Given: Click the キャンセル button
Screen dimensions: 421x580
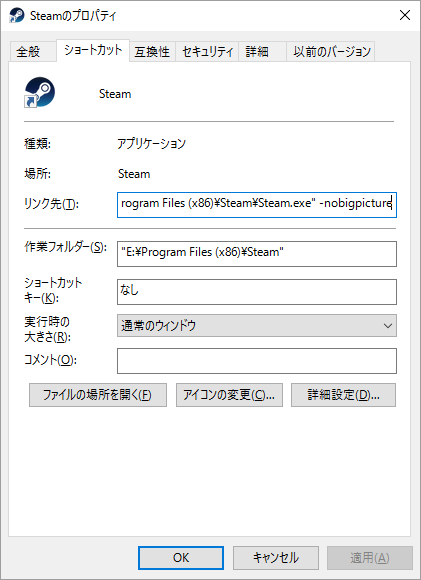Looking at the screenshot, I should click(x=276, y=558).
